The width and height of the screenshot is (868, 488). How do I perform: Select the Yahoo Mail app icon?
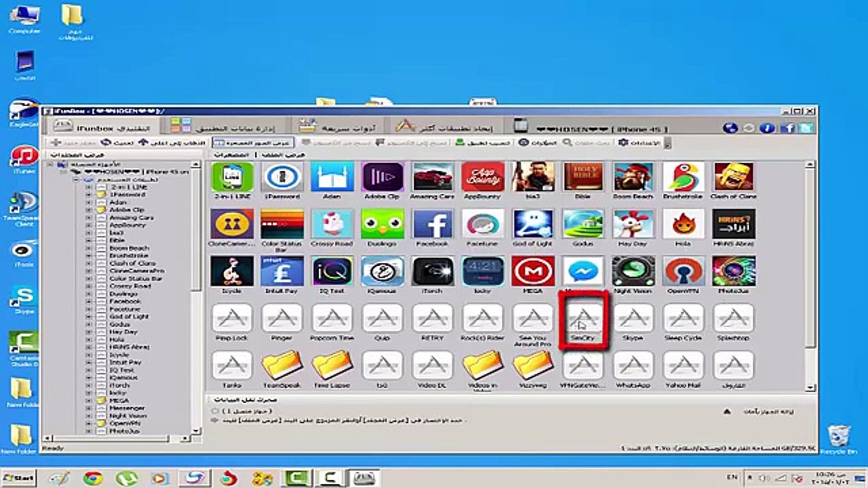point(683,366)
